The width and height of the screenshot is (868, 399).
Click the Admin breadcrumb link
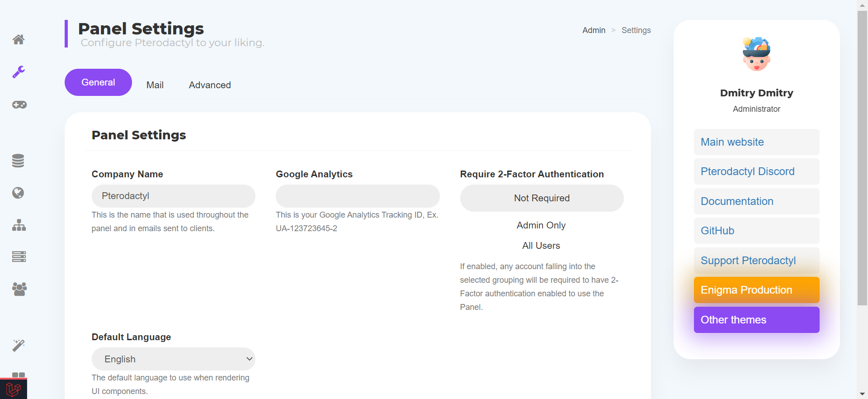coord(594,30)
